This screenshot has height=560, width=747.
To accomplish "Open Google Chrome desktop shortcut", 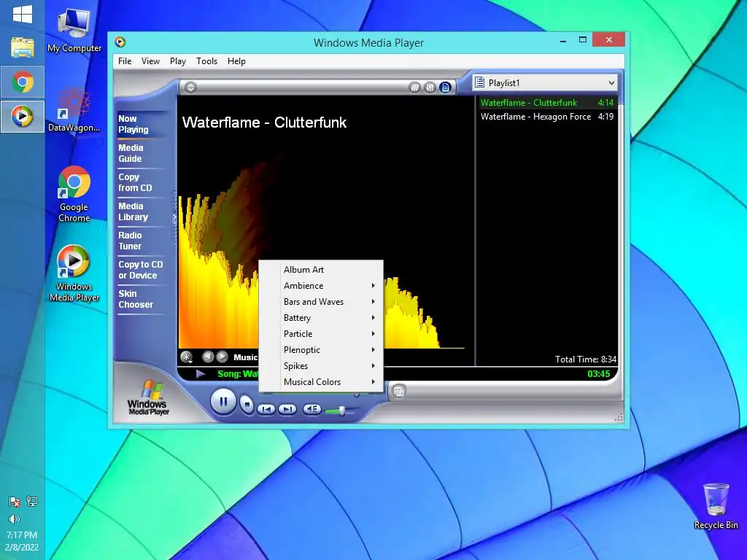I will [x=74, y=194].
